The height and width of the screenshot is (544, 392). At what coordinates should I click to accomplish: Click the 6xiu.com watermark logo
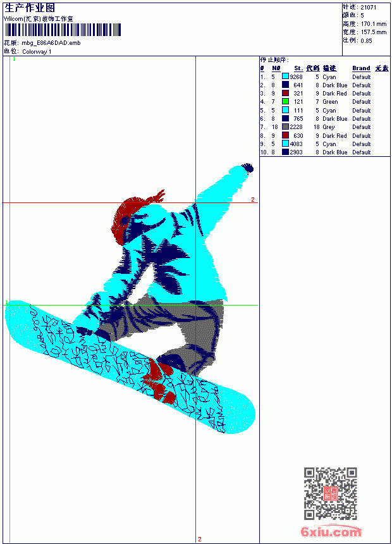click(x=331, y=531)
